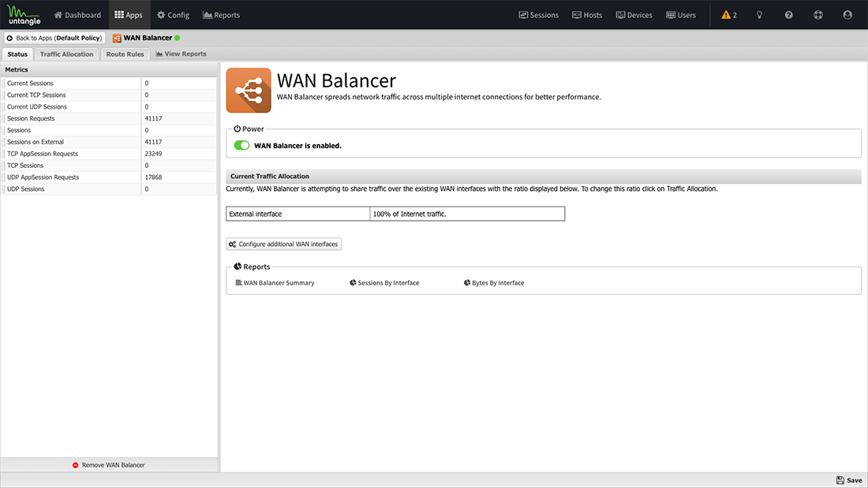Viewport: 868px width, 488px height.
Task: Open the Users page
Action: [x=681, y=15]
